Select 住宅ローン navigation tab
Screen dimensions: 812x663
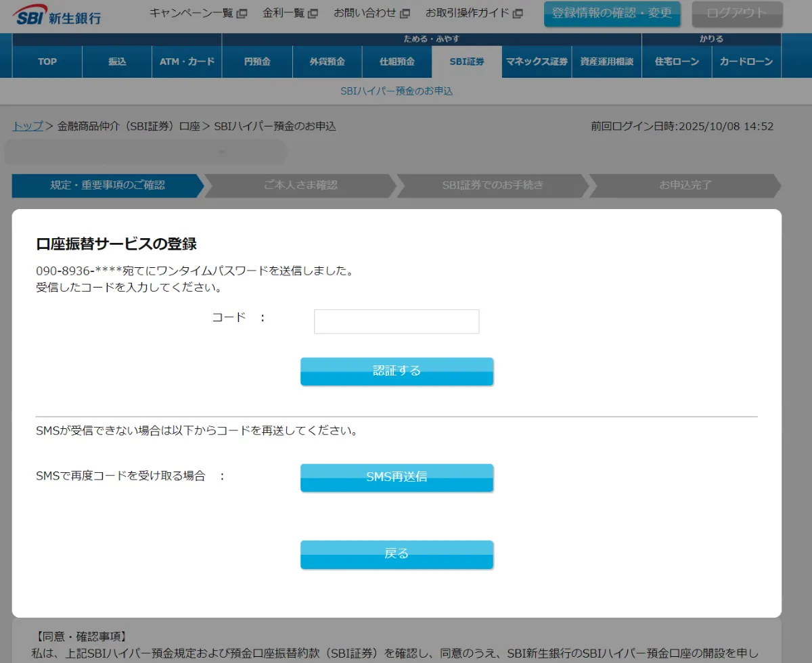point(677,62)
